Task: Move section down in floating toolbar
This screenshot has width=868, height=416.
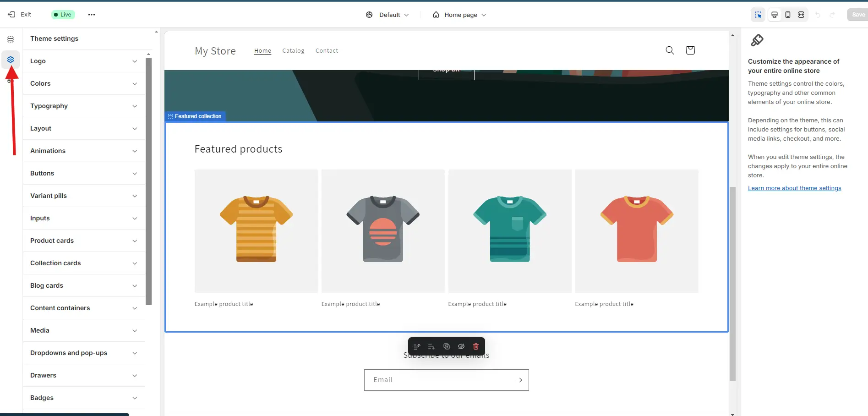Action: (431, 346)
